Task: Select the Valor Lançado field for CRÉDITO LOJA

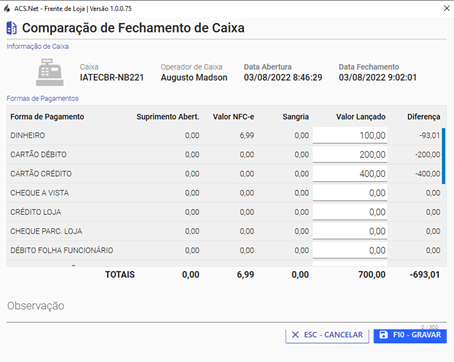Action: [x=350, y=212]
